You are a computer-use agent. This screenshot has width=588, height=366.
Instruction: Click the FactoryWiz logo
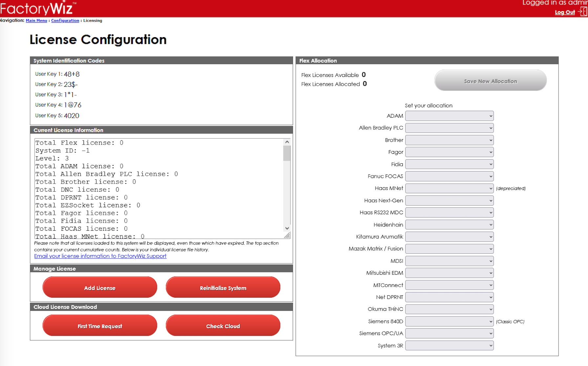pyautogui.click(x=38, y=8)
